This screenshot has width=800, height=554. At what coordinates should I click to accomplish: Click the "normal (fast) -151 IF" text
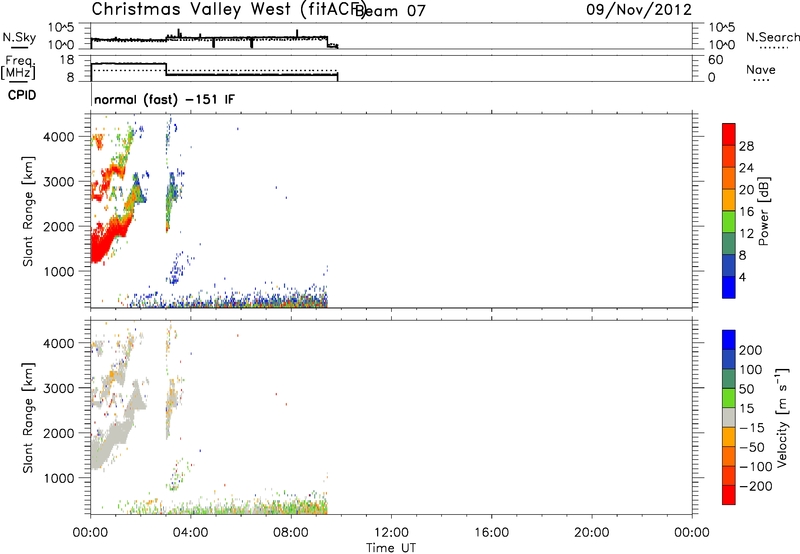point(164,99)
